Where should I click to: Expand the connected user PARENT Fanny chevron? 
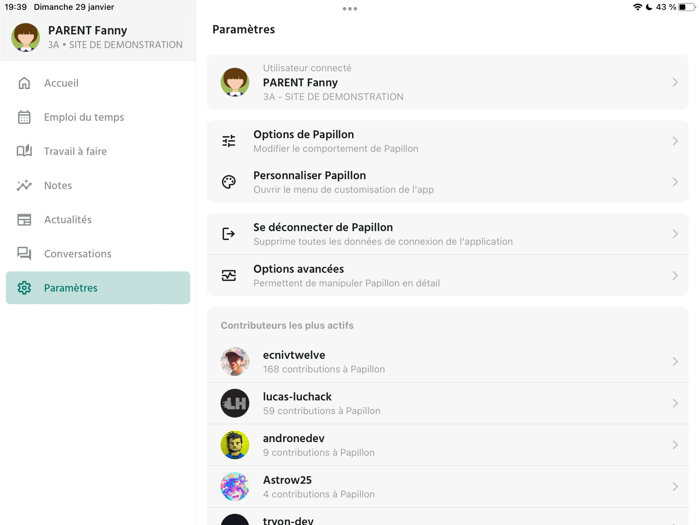coord(675,82)
